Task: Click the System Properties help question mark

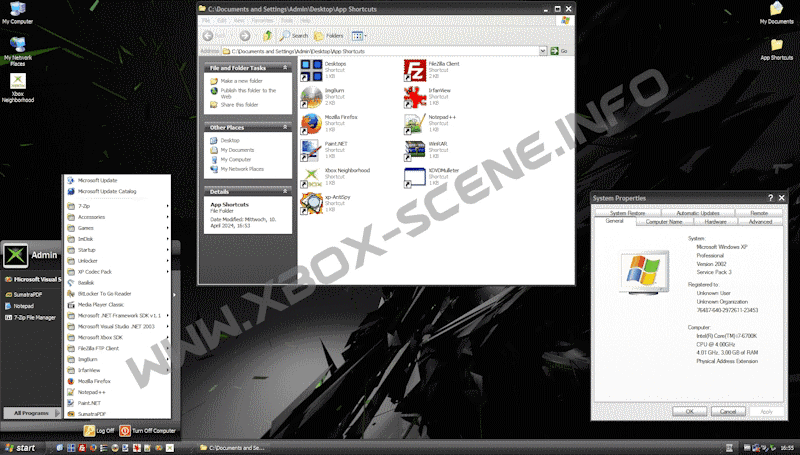Action: tap(770, 197)
